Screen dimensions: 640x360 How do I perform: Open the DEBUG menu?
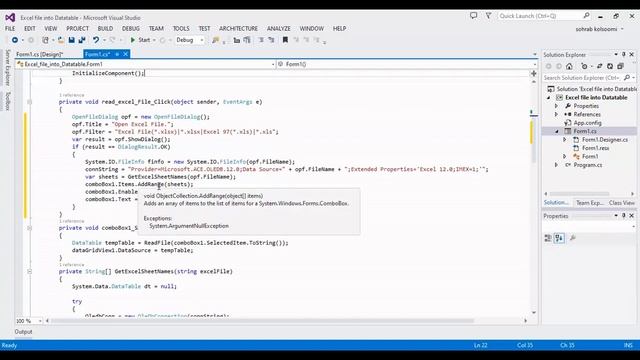click(131, 29)
